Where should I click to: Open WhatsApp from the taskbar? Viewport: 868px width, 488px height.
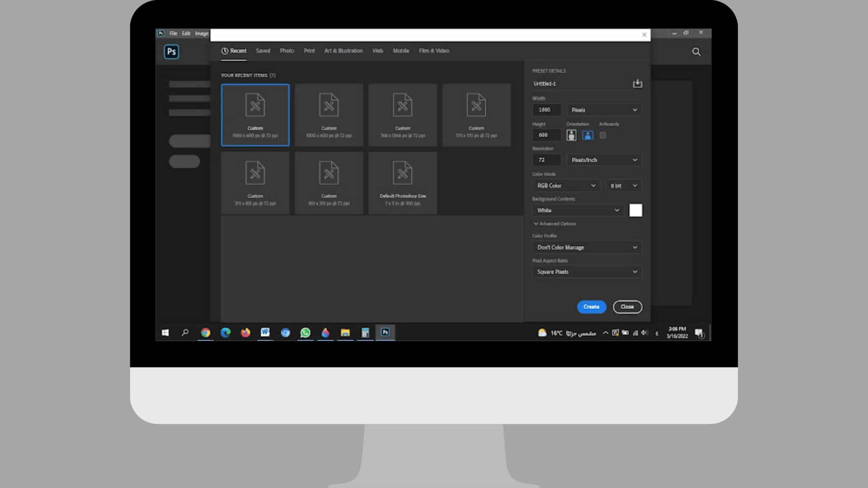[305, 333]
